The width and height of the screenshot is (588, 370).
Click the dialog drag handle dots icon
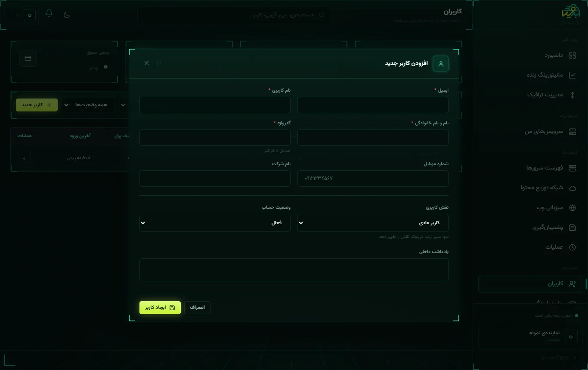pyautogui.click(x=159, y=63)
